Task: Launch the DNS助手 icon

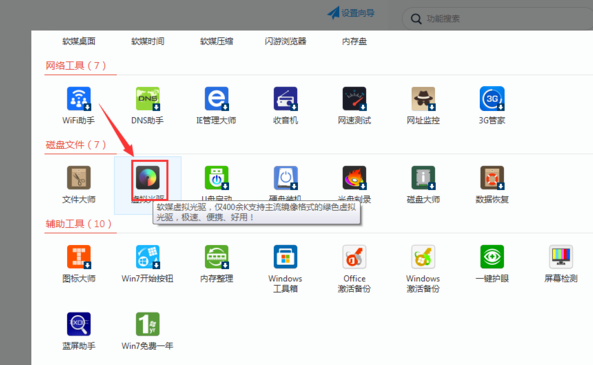Action: 147,99
